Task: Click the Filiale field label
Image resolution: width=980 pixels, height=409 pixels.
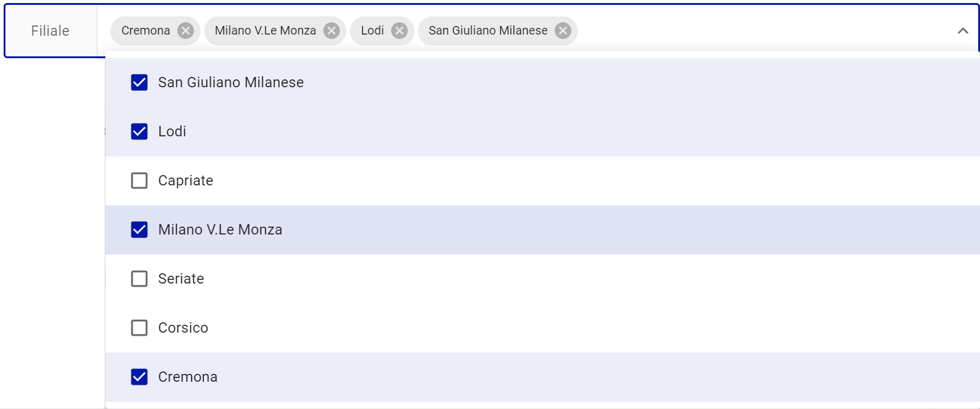Action: [x=50, y=31]
